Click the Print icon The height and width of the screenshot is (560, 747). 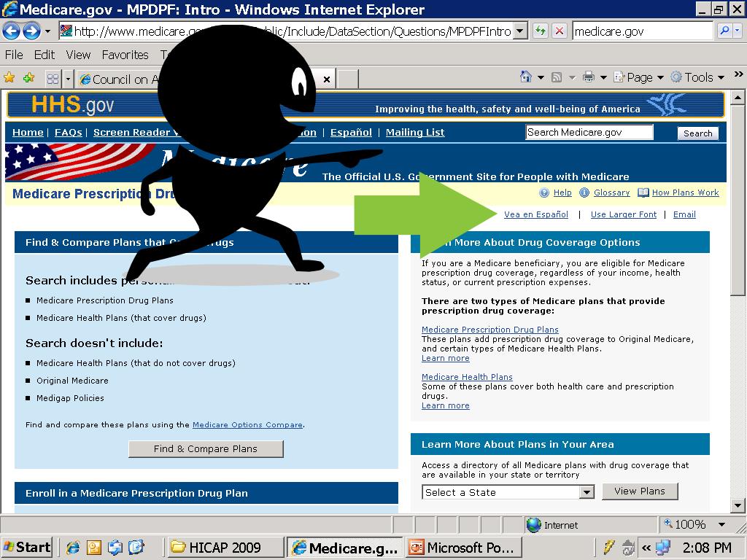(x=589, y=77)
